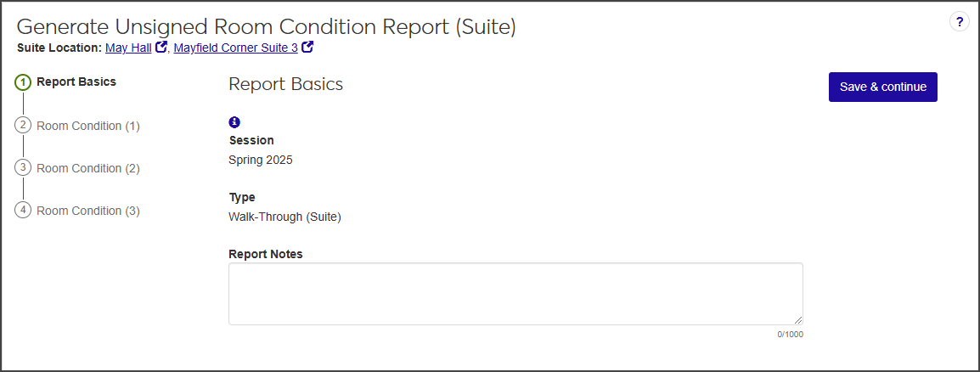The width and height of the screenshot is (980, 372).
Task: Open May Hall external link icon
Action: pos(161,48)
